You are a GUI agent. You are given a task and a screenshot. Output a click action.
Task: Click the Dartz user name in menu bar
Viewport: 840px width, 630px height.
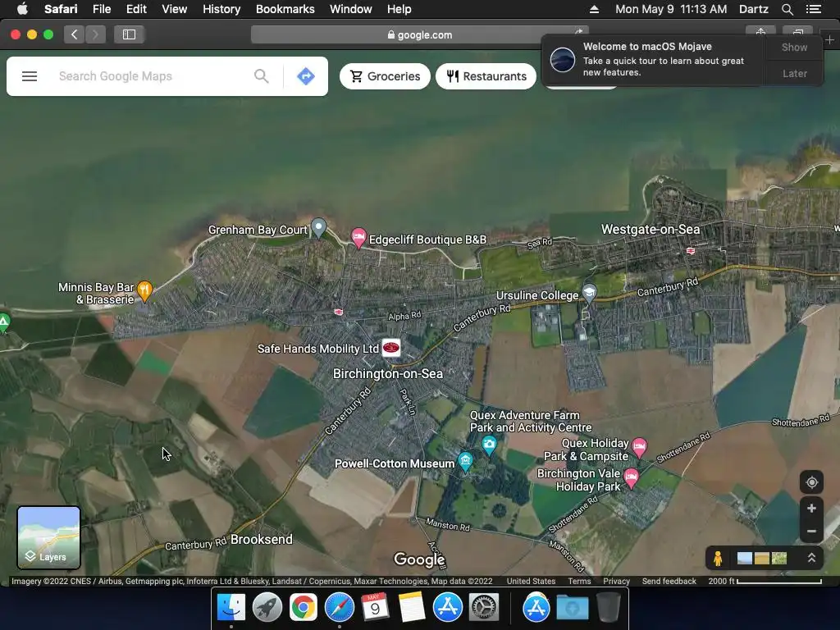tap(753, 9)
